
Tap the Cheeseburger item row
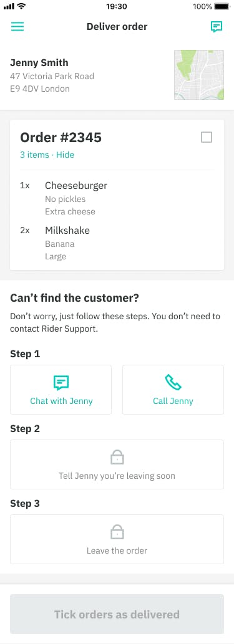[117, 198]
